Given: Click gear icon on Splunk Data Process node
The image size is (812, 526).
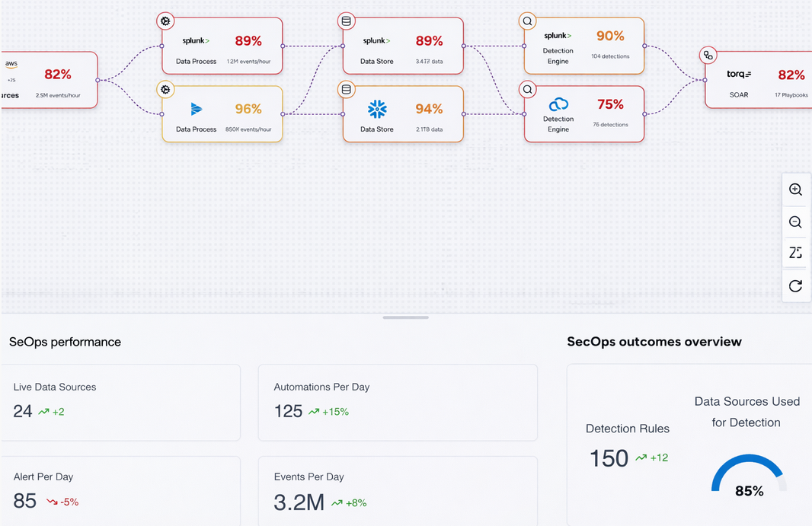Looking at the screenshot, I should [165, 21].
